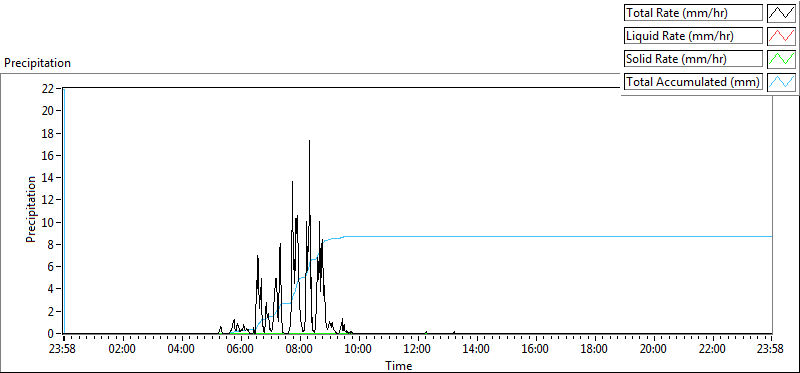This screenshot has height=373, width=800.
Task: Click the 23:58 end label on time axis
Action: coord(771,350)
